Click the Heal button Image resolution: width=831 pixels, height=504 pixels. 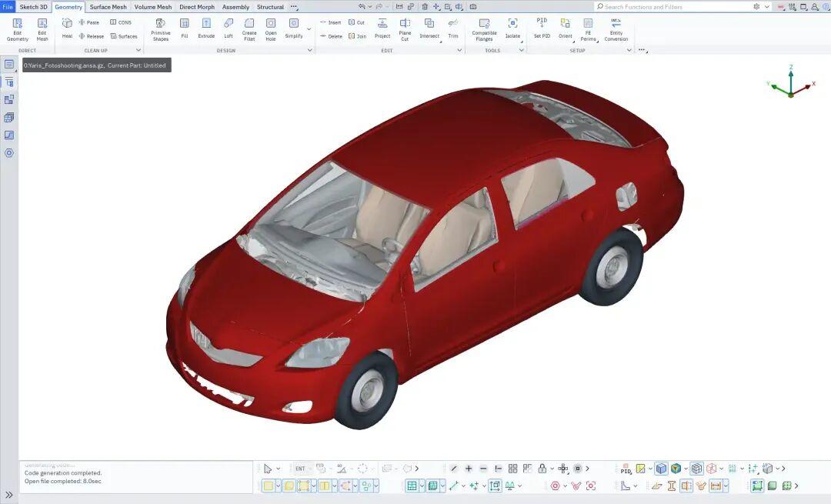67,28
